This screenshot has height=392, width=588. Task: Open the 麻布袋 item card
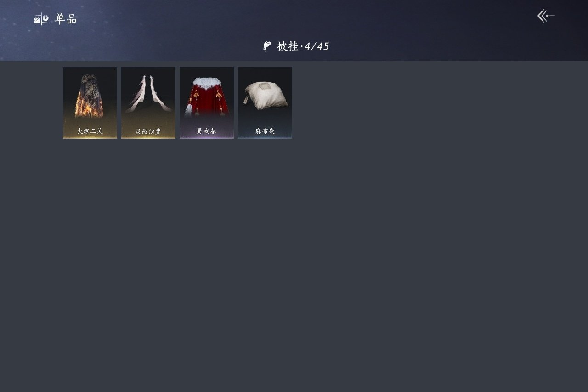point(265,102)
